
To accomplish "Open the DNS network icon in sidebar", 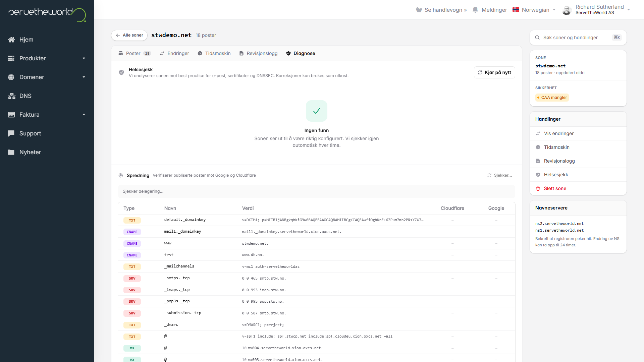I will point(12,96).
